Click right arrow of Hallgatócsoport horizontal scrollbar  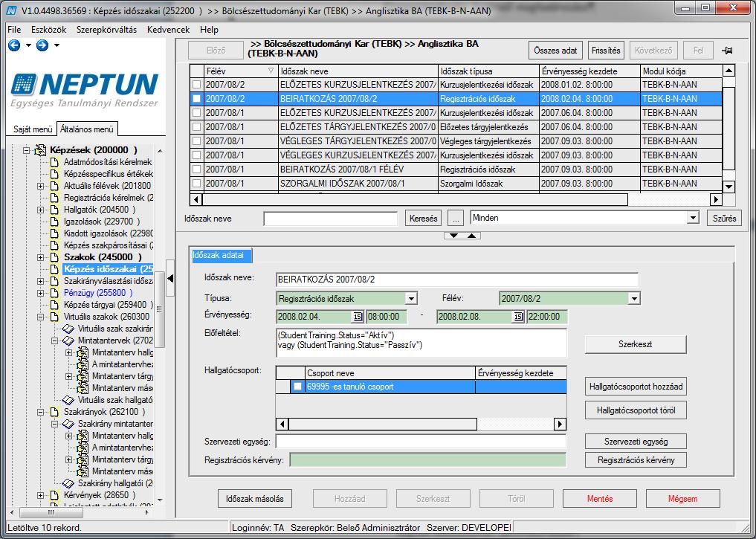click(560, 425)
